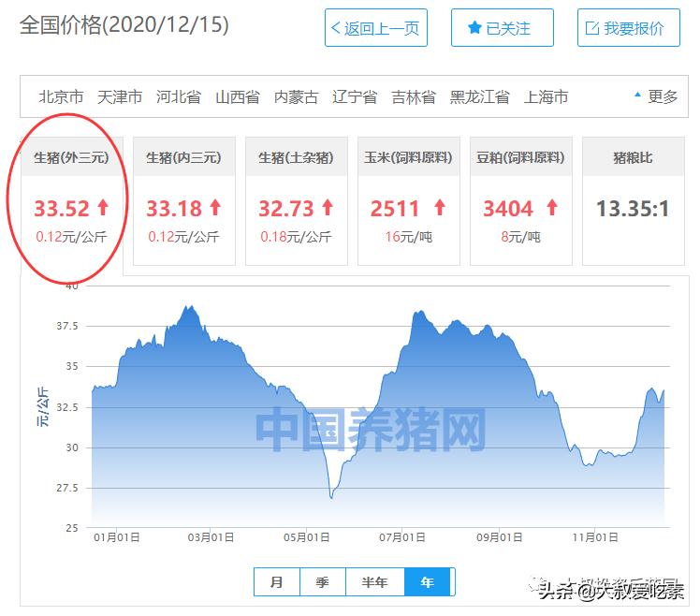Select 黑龙江省 region

tap(479, 96)
